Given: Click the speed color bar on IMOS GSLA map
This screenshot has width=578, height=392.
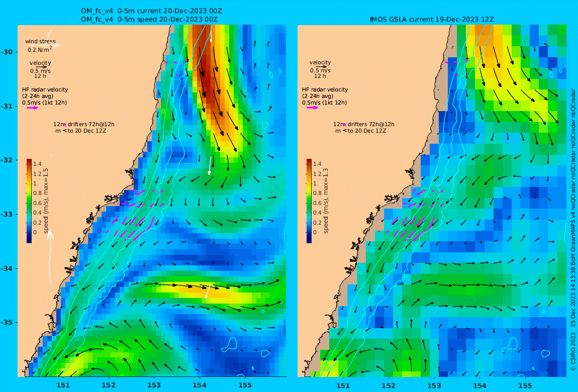Looking at the screenshot, I should click(x=309, y=201).
